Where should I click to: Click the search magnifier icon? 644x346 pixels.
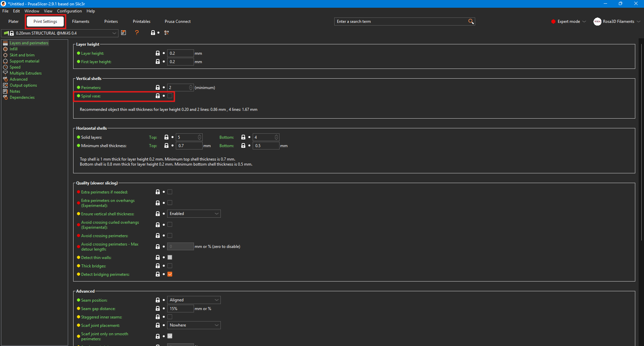[x=471, y=21]
